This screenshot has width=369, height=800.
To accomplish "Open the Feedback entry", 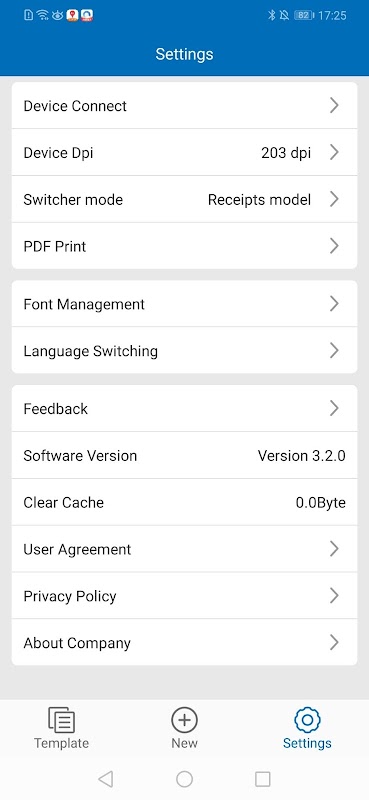I will coord(184,409).
